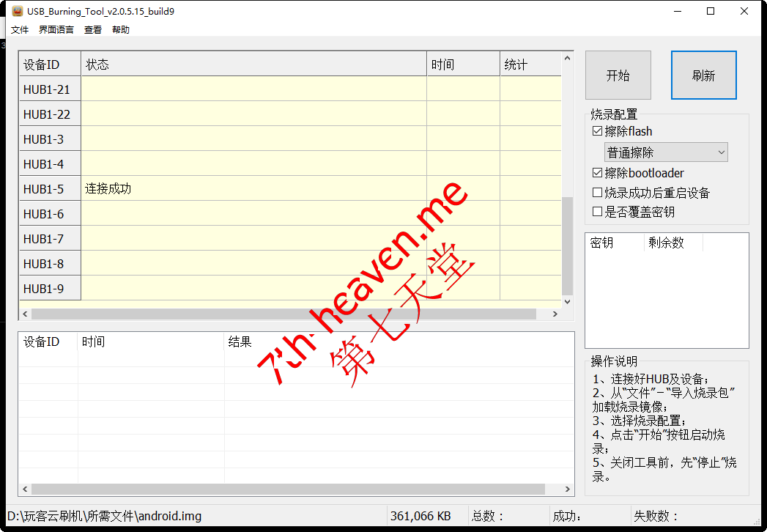This screenshot has height=532, width=767.
Task: Enable 是否覆盖密钥 checkbox
Action: (597, 213)
